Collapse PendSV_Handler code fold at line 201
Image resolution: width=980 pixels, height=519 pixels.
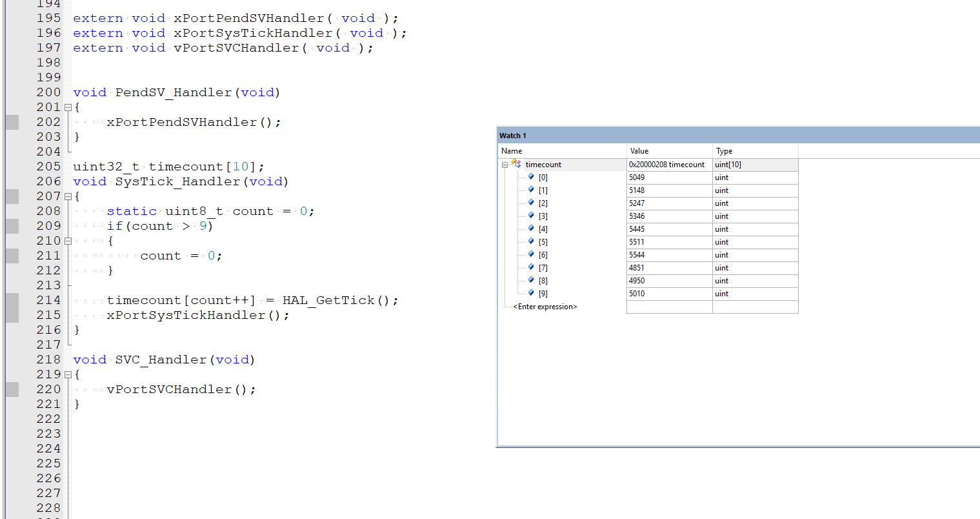click(x=68, y=107)
